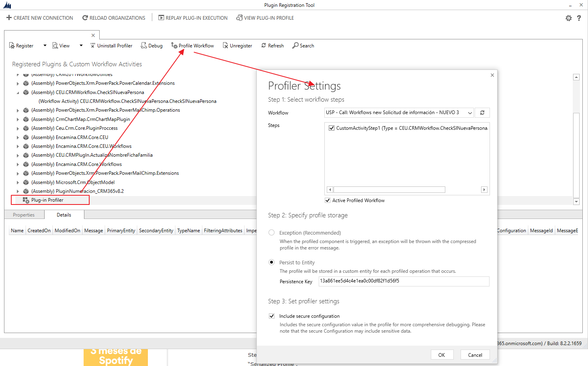Click Uninstall Profiler in the toolbar
This screenshot has width=588, height=366.
pyautogui.click(x=111, y=46)
